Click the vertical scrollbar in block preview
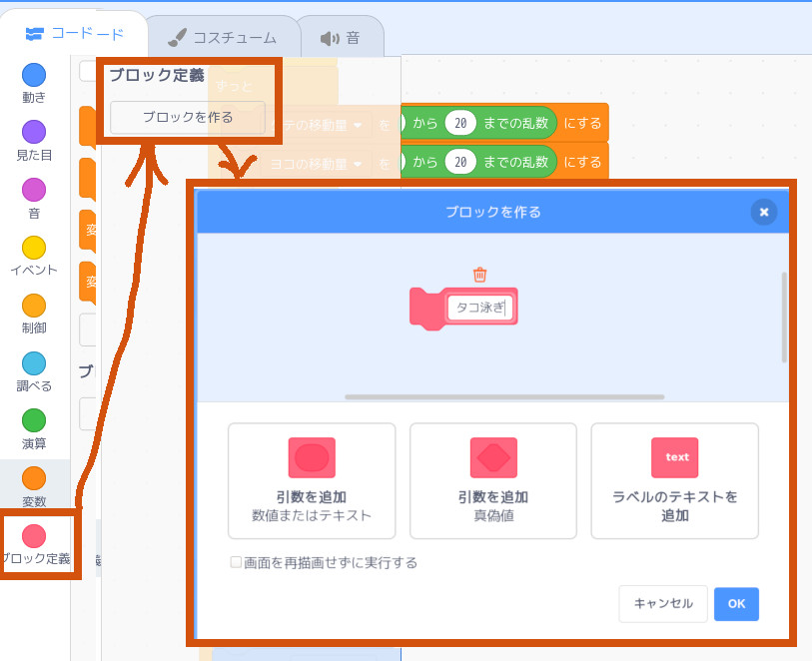Image resolution: width=812 pixels, height=661 pixels. pos(784,317)
